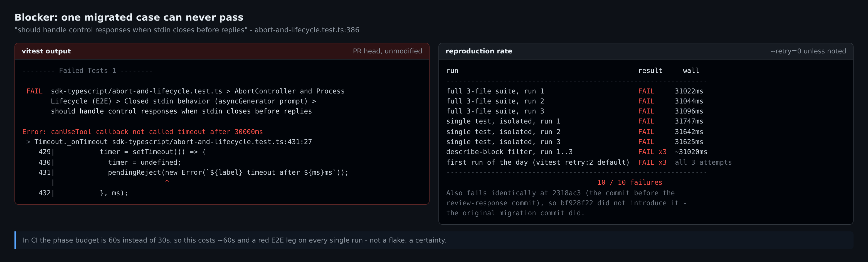Click the 'run' column header
Viewport: 868px width, 262px height.
click(452, 71)
